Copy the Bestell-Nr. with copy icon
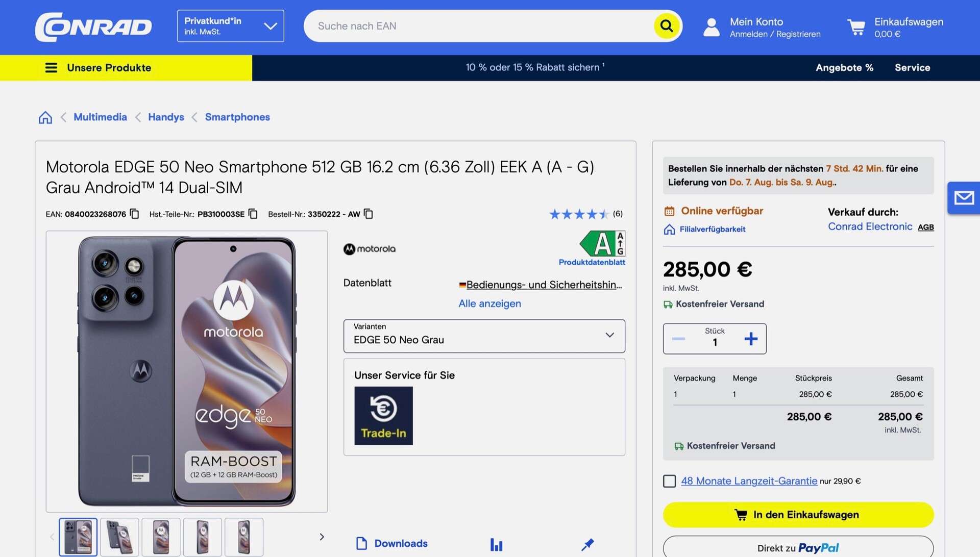Viewport: 980px width, 557px height. click(x=369, y=214)
